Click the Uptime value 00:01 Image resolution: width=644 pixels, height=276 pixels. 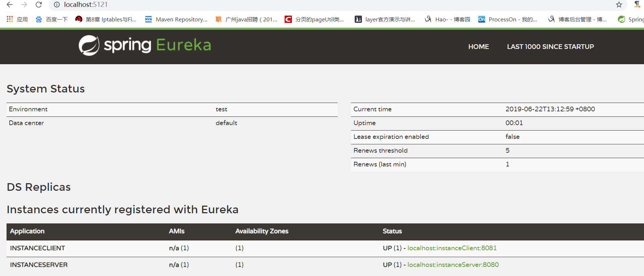pos(514,123)
